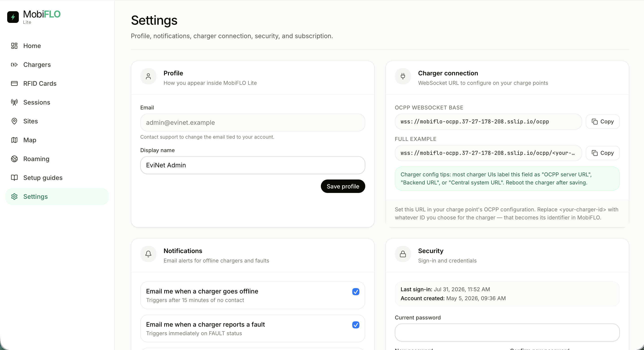The height and width of the screenshot is (350, 644).
Task: Open the Sites page
Action: [x=57, y=121]
